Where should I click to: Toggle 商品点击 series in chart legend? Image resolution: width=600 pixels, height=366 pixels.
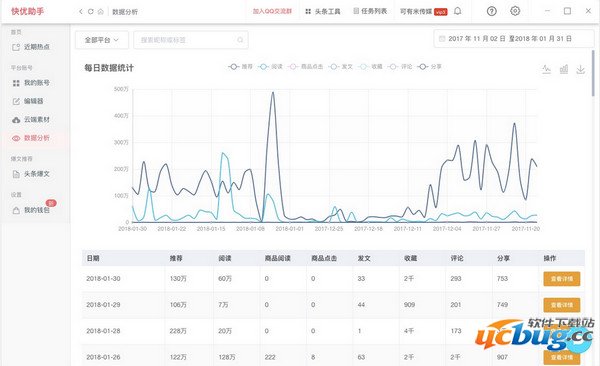tap(306, 67)
